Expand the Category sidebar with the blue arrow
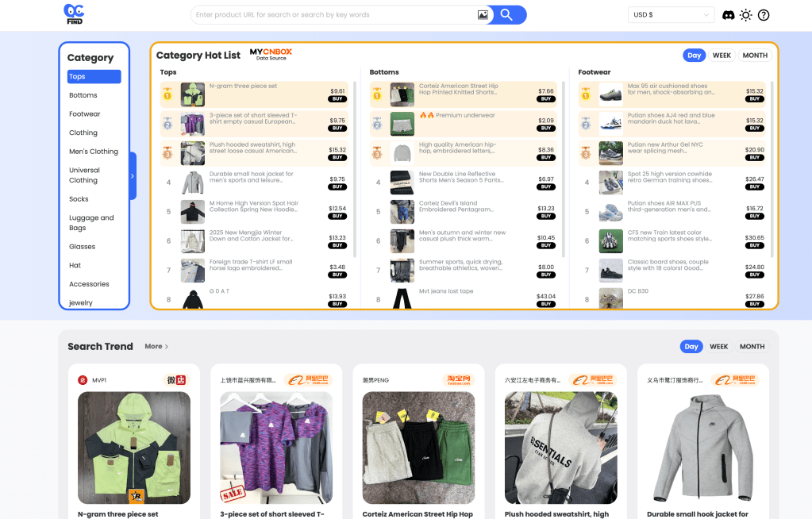The width and height of the screenshot is (812, 519). [x=133, y=176]
